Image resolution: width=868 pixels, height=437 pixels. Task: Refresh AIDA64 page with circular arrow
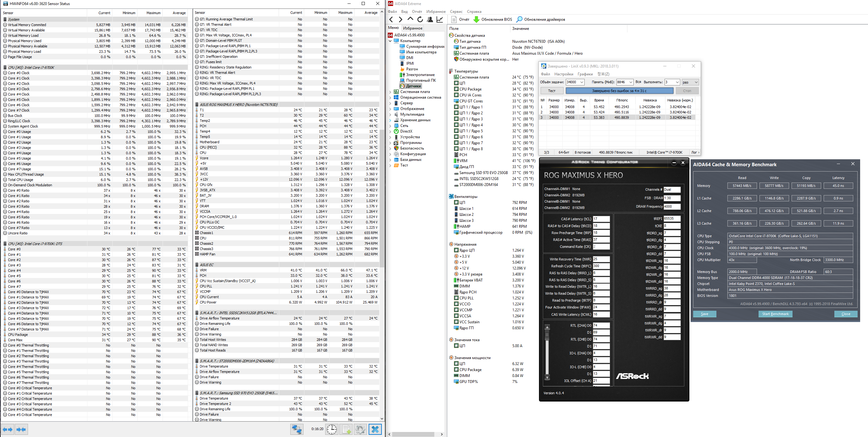[x=420, y=19]
